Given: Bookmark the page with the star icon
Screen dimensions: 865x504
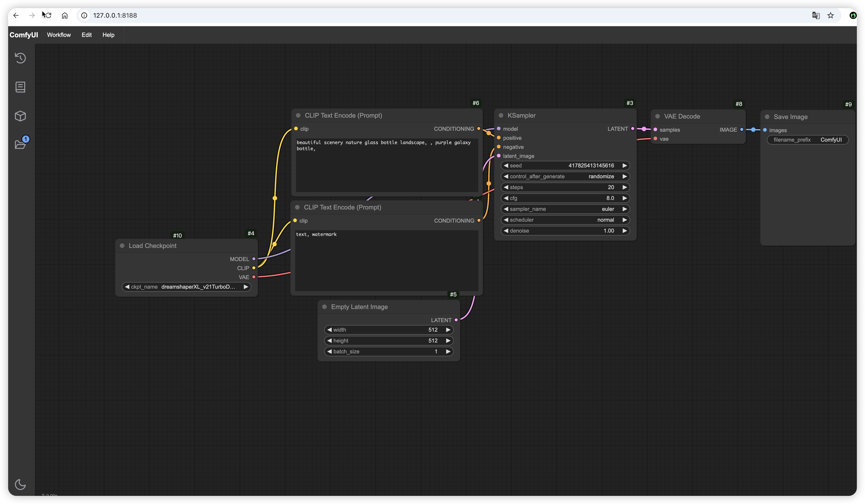Looking at the screenshot, I should (x=830, y=15).
